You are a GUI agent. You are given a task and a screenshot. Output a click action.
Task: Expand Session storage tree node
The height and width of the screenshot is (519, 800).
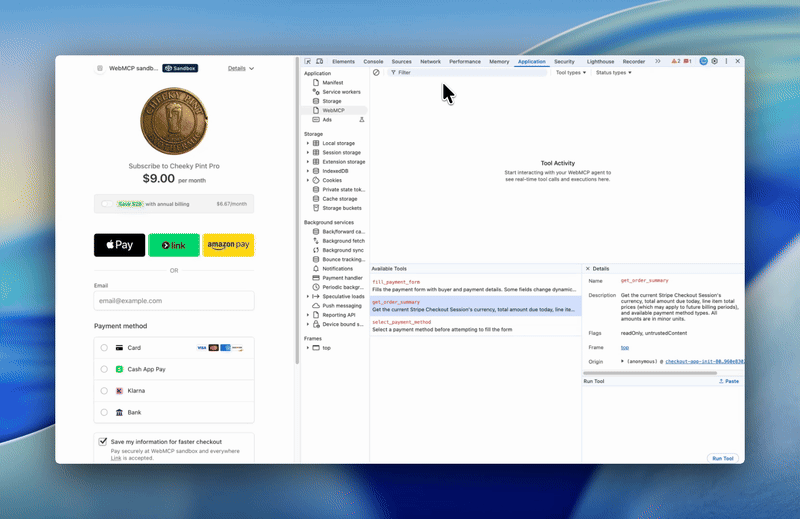point(308,153)
